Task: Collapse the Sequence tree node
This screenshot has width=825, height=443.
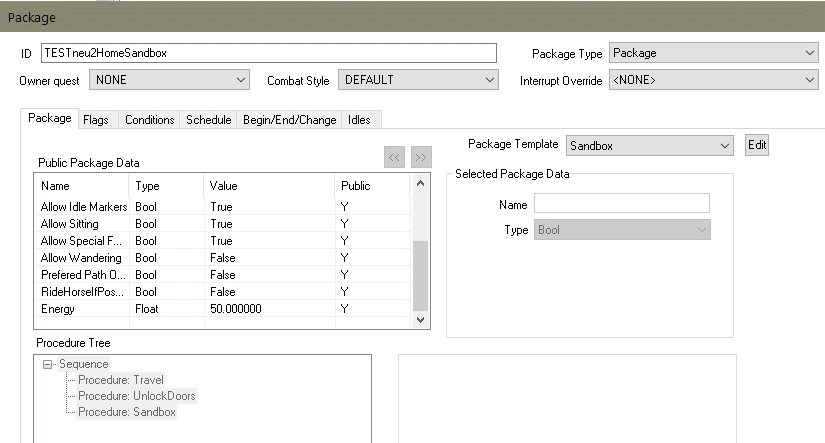Action: point(47,365)
